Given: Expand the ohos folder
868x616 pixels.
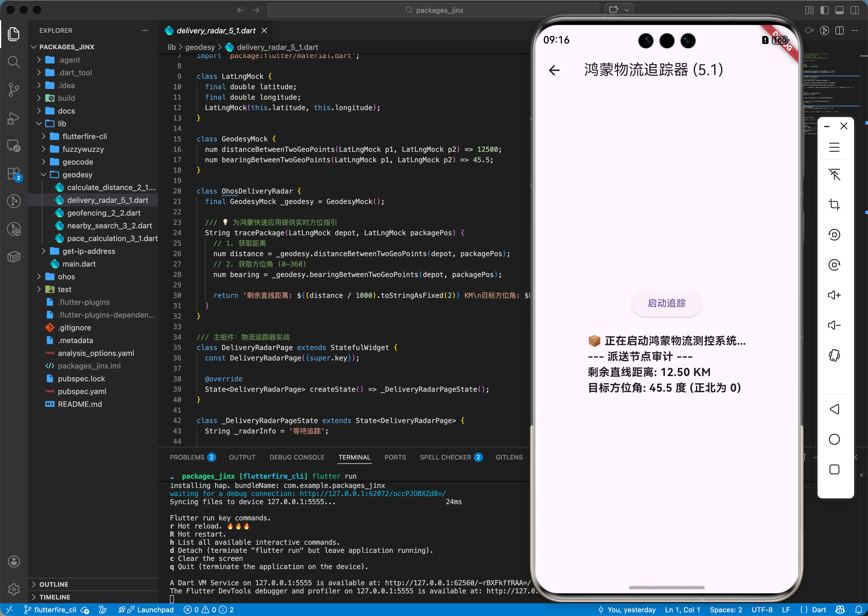Looking at the screenshot, I should tap(66, 276).
